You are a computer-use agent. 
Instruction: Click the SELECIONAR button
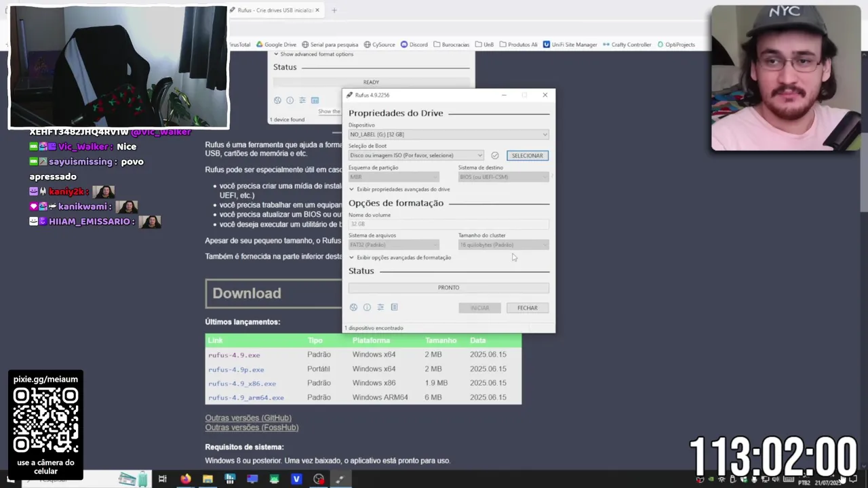(528, 156)
